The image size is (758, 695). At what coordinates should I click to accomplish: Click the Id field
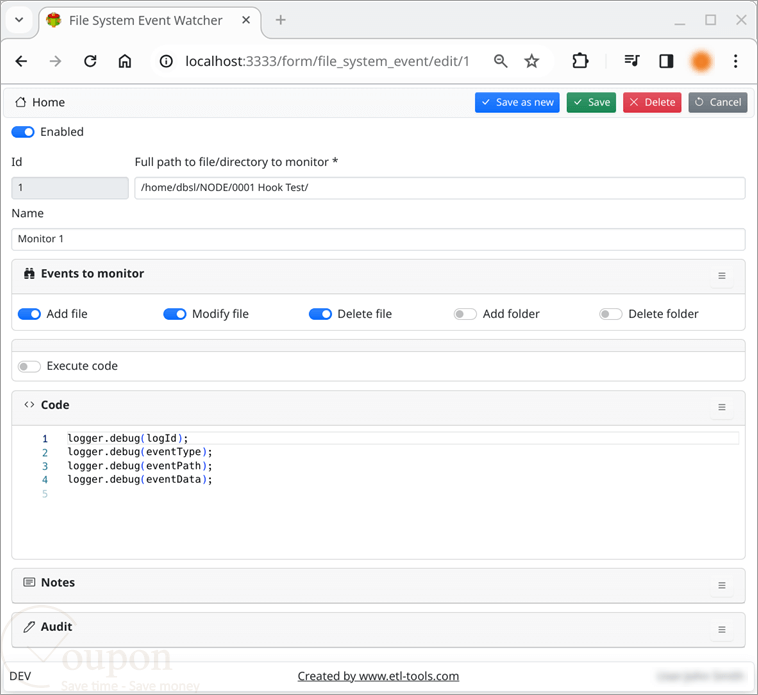70,188
